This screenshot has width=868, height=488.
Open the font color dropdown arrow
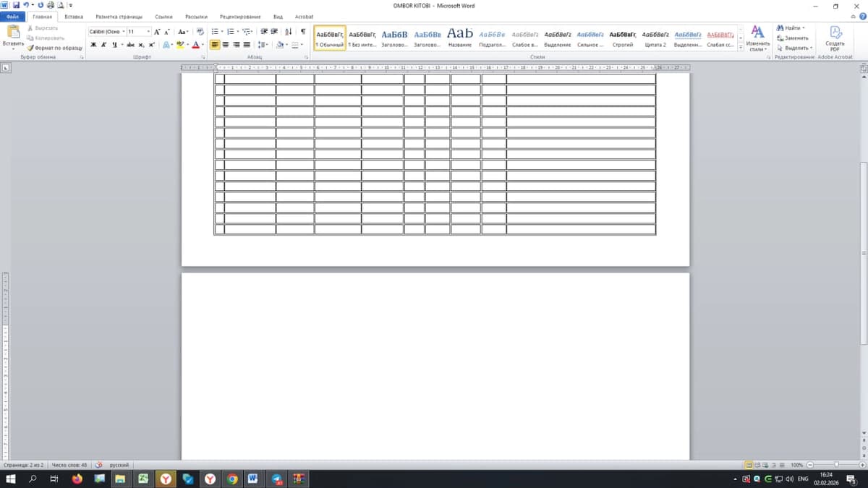point(203,45)
